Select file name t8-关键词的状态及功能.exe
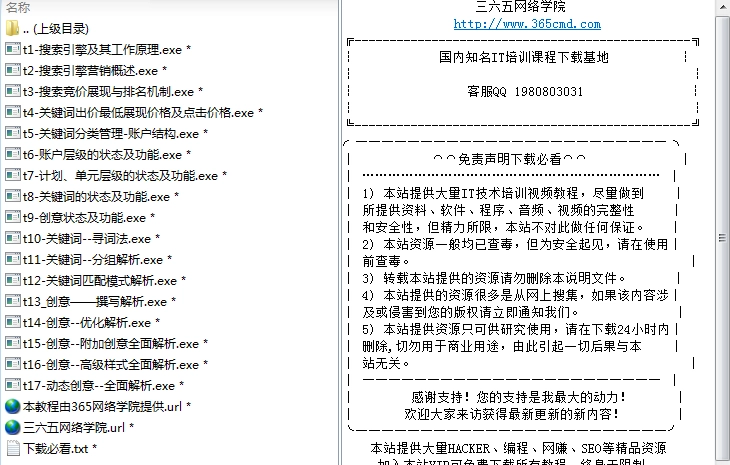Image resolution: width=730 pixels, height=465 pixels. (96, 197)
